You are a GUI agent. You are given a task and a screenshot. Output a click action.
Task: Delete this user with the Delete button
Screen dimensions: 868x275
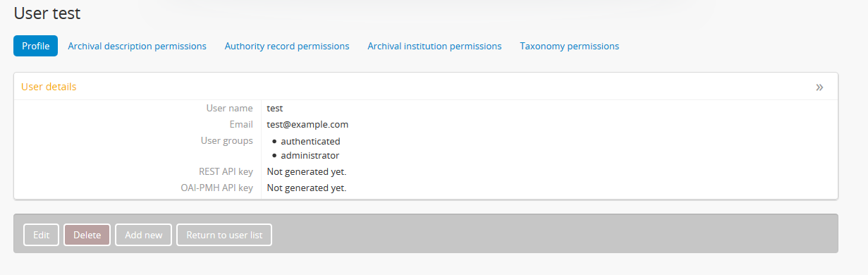click(x=87, y=235)
